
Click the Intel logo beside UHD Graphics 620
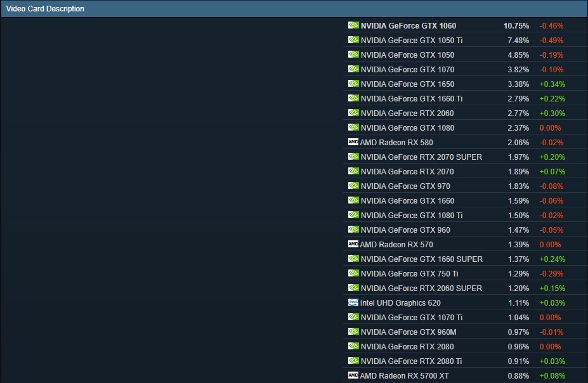(353, 302)
